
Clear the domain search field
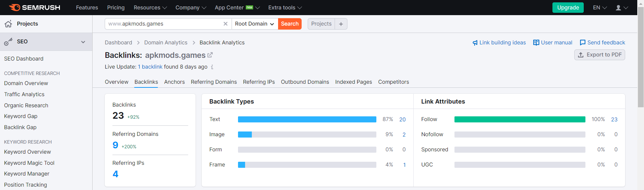(x=226, y=24)
